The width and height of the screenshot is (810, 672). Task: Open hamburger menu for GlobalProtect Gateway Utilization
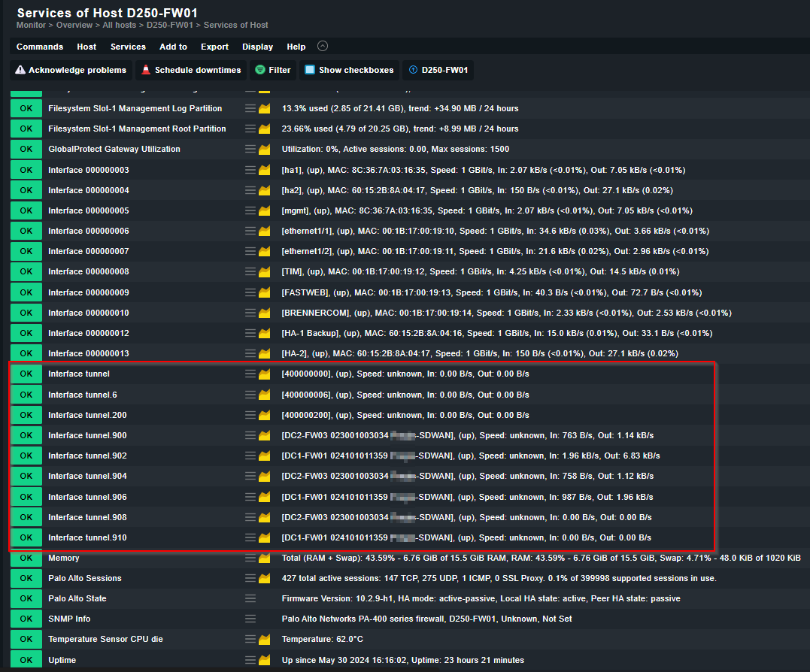[250, 149]
